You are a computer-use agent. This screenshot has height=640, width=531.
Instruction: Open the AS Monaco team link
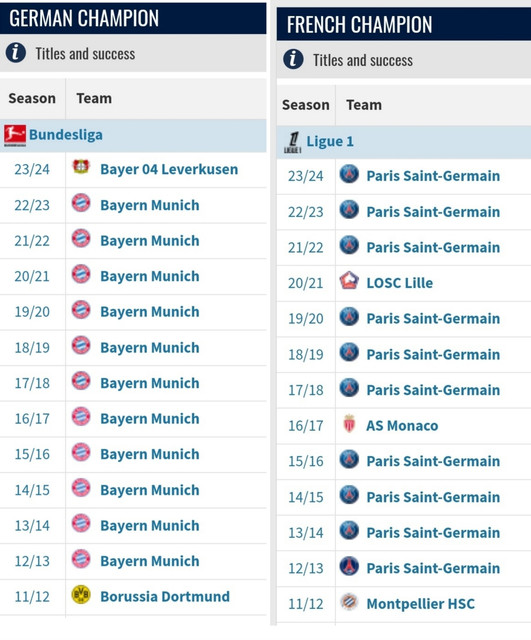tap(402, 426)
